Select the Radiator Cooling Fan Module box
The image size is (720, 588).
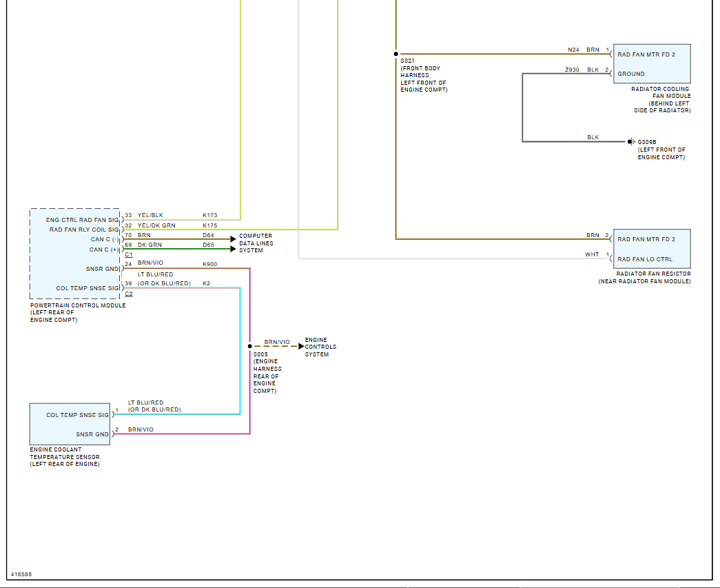[651, 63]
